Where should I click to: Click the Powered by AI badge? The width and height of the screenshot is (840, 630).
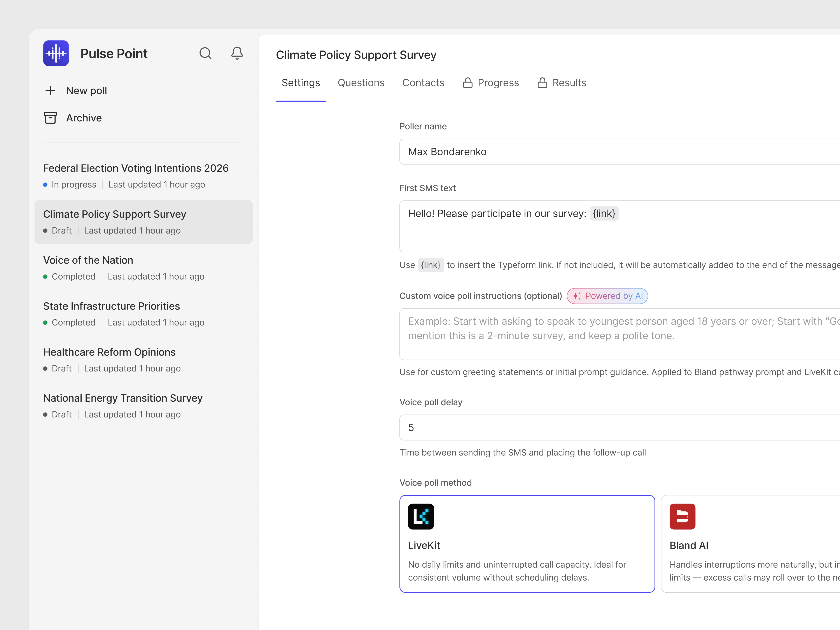click(x=607, y=296)
